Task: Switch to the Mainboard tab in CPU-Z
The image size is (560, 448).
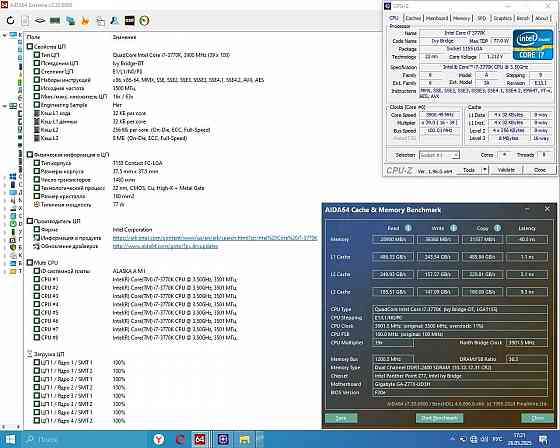Action: pyautogui.click(x=437, y=18)
